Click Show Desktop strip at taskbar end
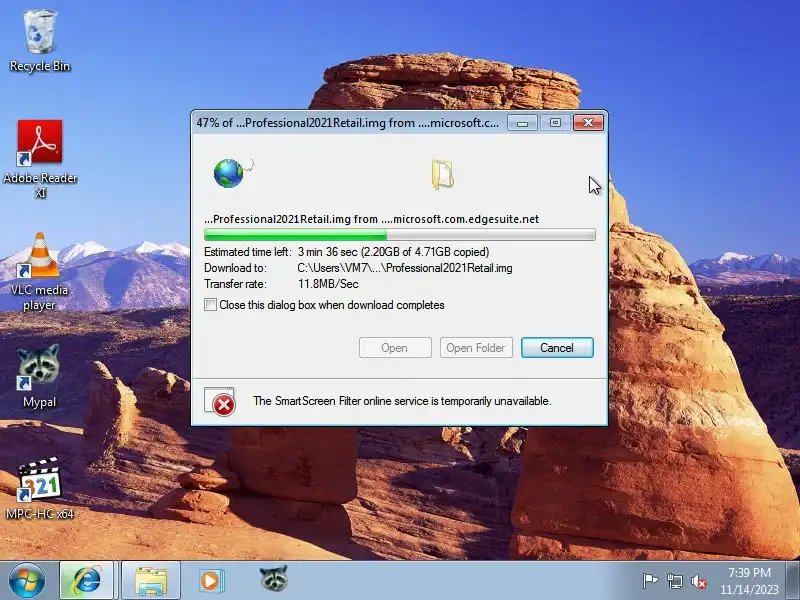Viewport: 800px width, 600px height. [x=793, y=581]
